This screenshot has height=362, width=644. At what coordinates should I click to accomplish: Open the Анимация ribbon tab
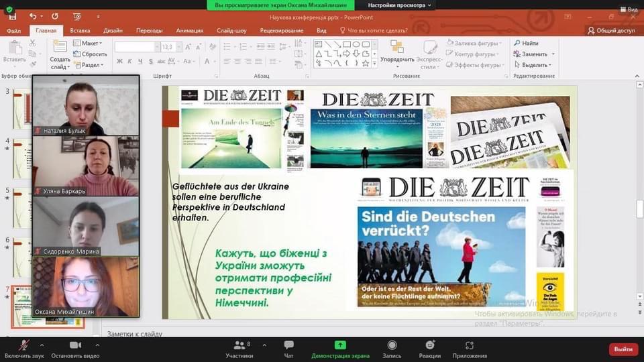[x=189, y=30]
